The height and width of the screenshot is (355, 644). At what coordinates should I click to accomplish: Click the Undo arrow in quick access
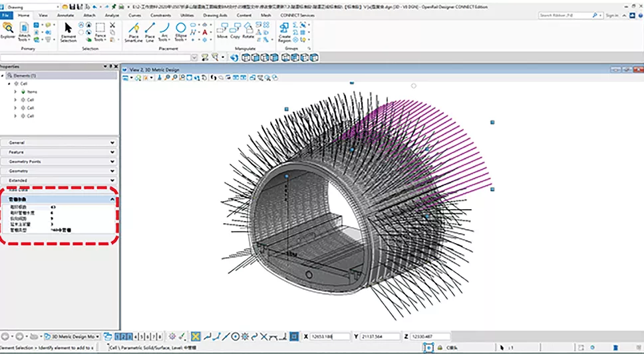point(95,7)
